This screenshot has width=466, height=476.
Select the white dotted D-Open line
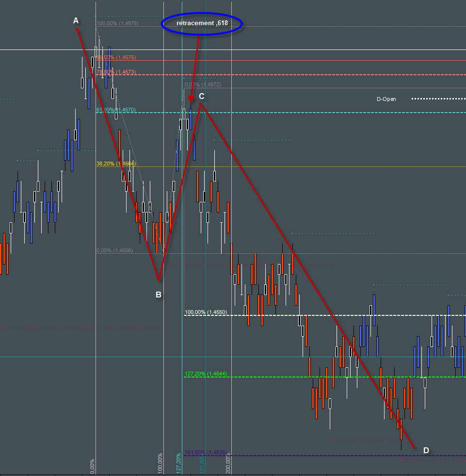438,98
